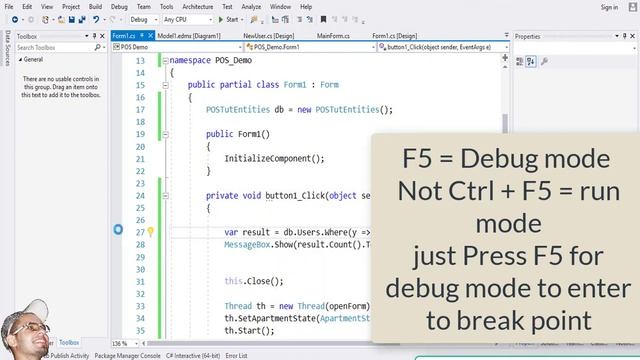Pin the Properties panel with pin icon
Image resolution: width=640 pixels, height=360 pixels.
click(624, 36)
